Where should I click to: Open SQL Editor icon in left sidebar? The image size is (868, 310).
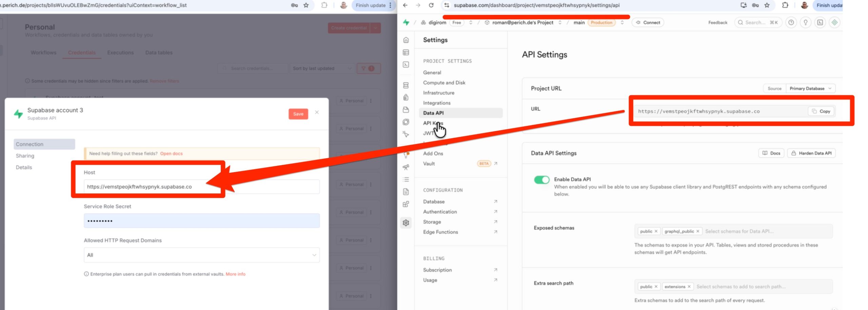click(406, 65)
